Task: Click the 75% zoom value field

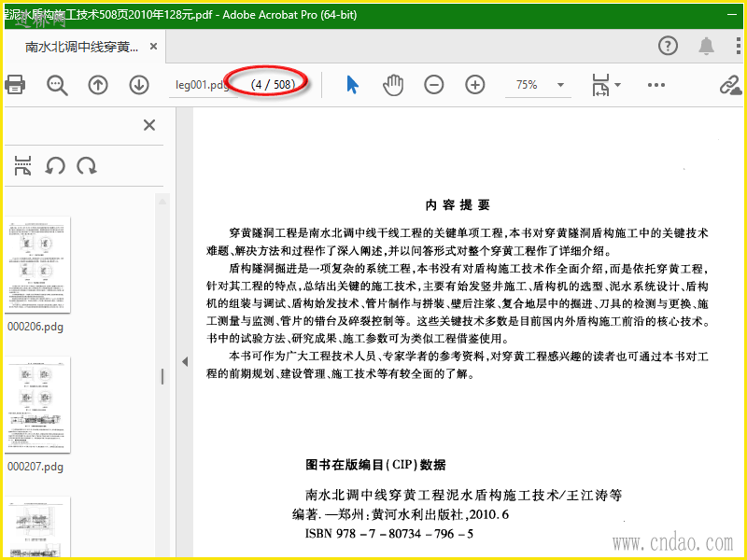Action: pyautogui.click(x=527, y=85)
